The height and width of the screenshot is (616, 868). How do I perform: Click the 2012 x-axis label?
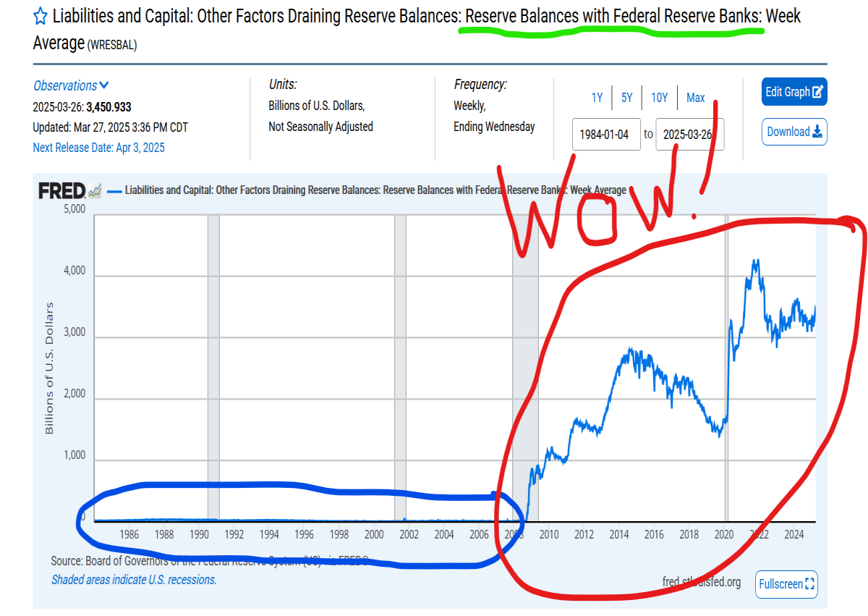point(584,535)
